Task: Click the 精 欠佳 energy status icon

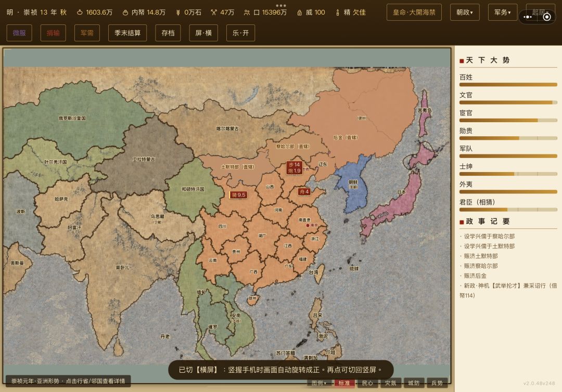Action: tap(337, 12)
